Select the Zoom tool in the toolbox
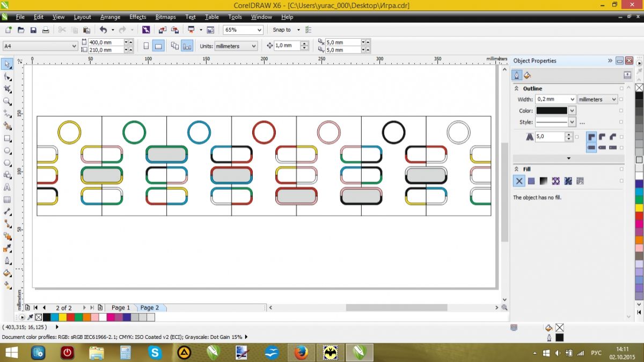The image size is (644, 362). click(x=8, y=101)
